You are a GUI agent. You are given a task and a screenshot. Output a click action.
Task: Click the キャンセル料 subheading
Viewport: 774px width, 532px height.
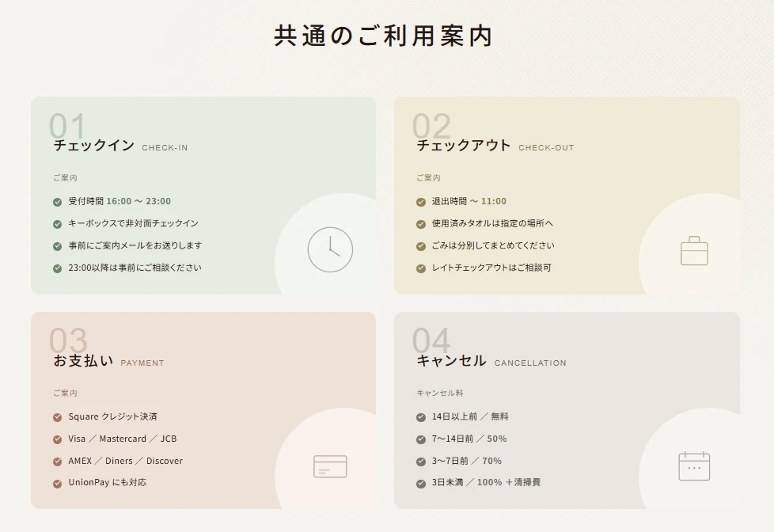pos(440,393)
